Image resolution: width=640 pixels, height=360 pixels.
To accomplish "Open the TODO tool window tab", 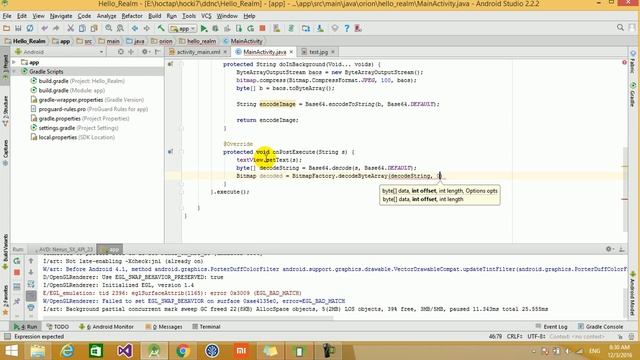I will [x=58, y=327].
